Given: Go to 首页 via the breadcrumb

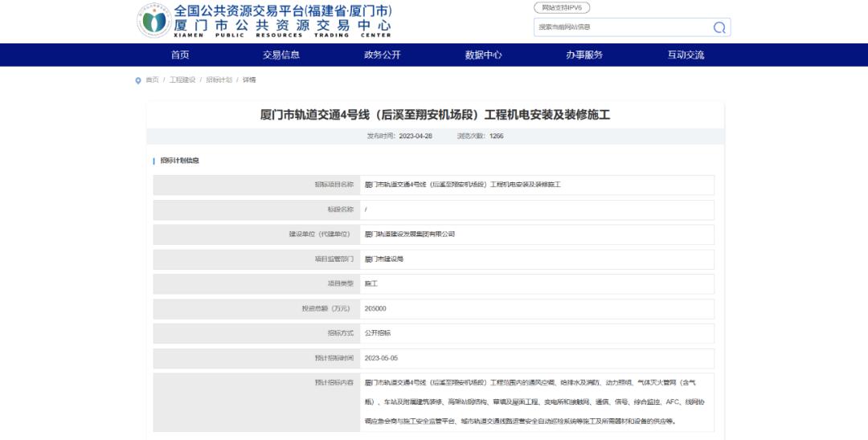Looking at the screenshot, I should (152, 80).
